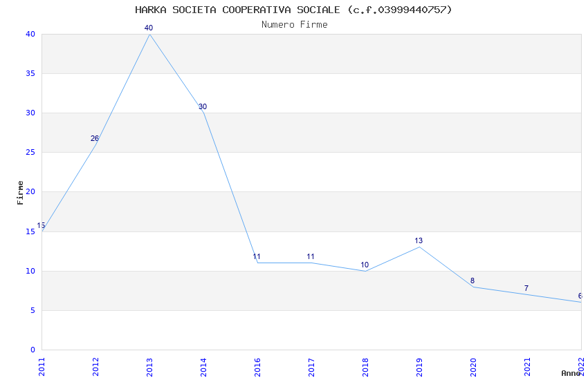588x380 pixels.
Task: Click the y-axis tick value 40
Action: pyautogui.click(x=30, y=34)
